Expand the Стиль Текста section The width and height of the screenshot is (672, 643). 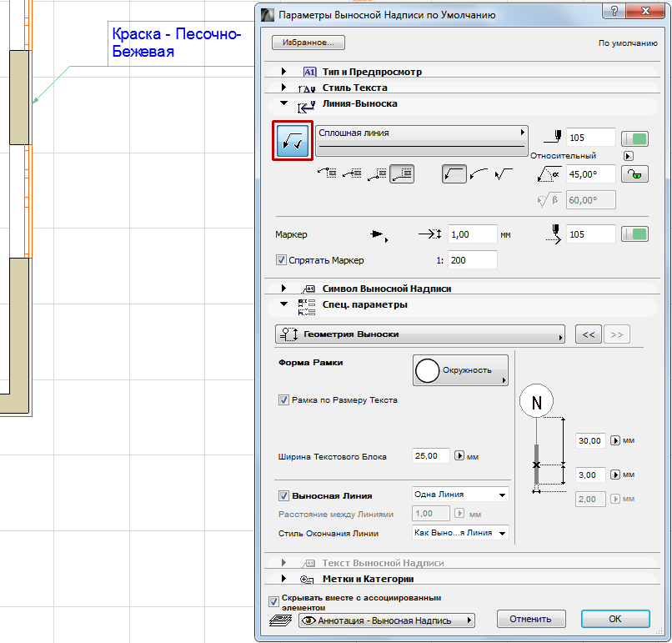(284, 88)
